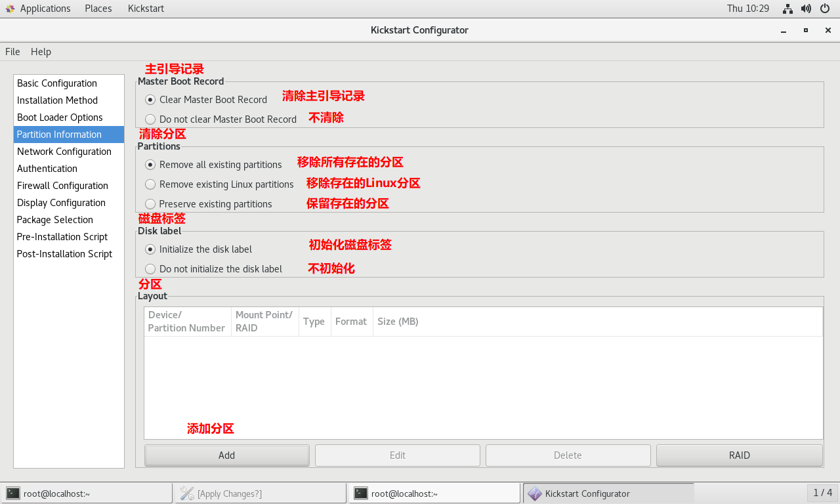The width and height of the screenshot is (840, 504).
Task: Open Boot Loader Options section
Action: (69, 117)
